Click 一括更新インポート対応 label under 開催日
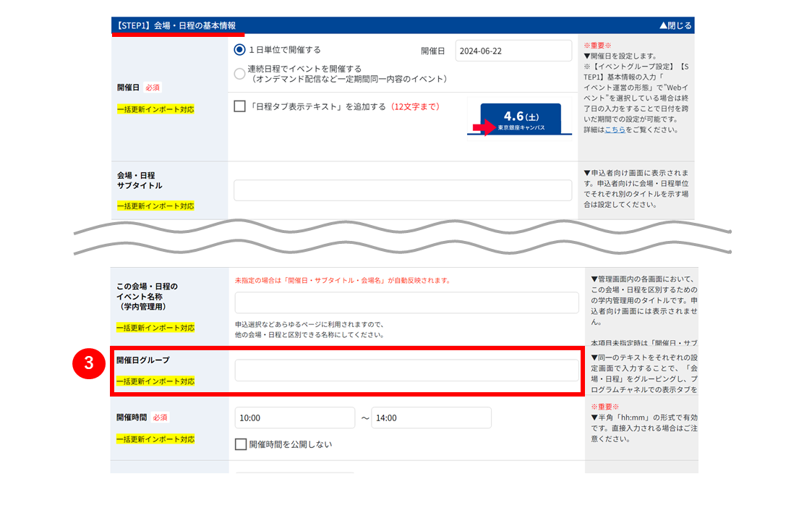This screenshot has width=812, height=521. (x=155, y=109)
